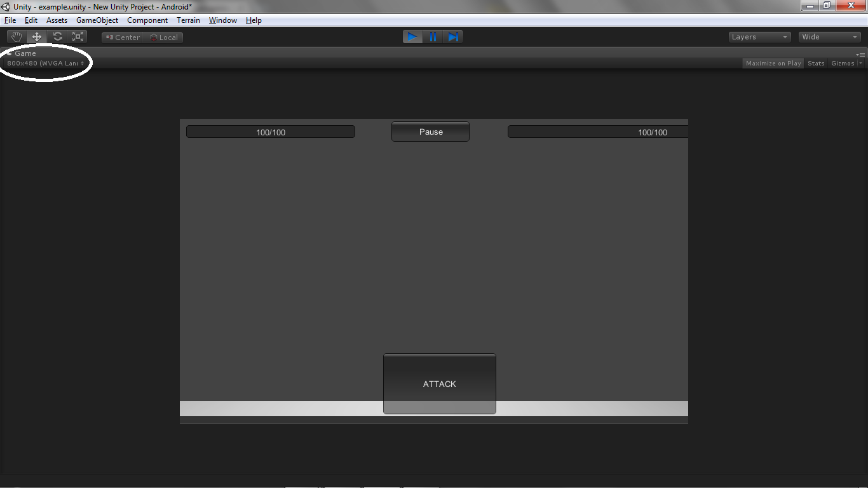The height and width of the screenshot is (488, 868).
Task: Open the Layers dropdown
Action: 760,37
